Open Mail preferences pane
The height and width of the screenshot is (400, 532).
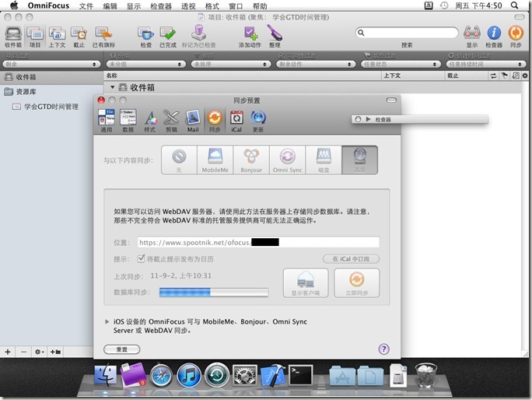[193, 121]
